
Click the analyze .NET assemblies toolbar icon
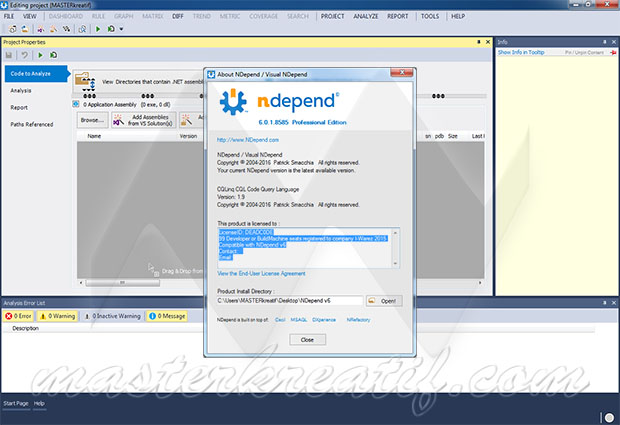53,29
